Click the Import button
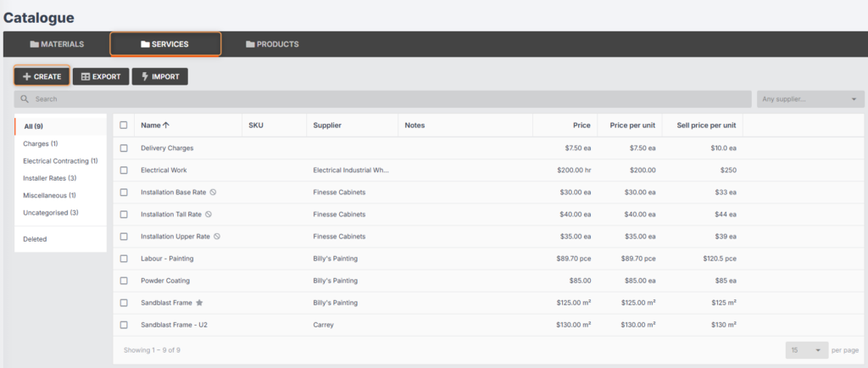Screen dimensions: 868x368 point(159,76)
